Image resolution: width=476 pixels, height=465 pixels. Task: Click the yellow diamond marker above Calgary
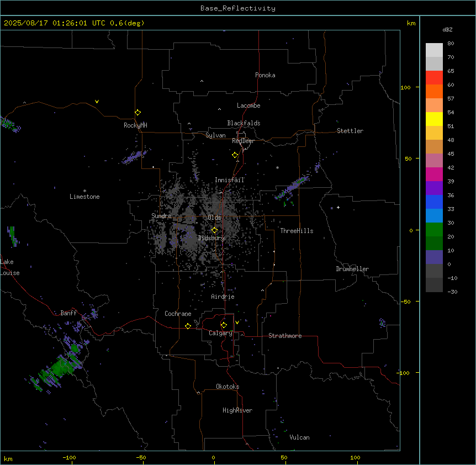click(224, 325)
